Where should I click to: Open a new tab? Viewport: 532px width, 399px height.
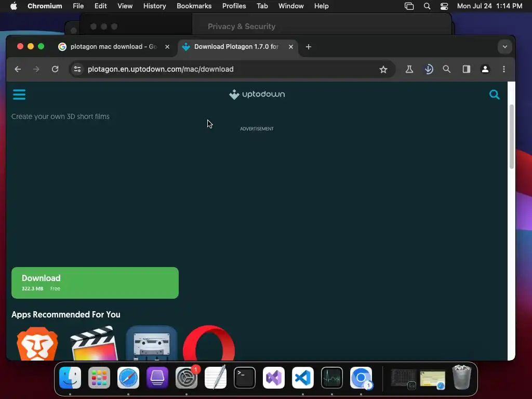click(309, 47)
